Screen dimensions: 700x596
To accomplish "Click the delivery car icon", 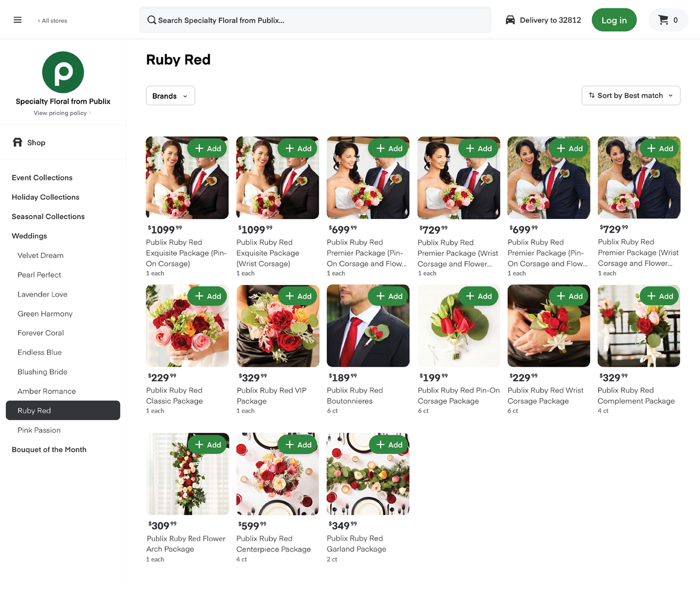I will 510,20.
